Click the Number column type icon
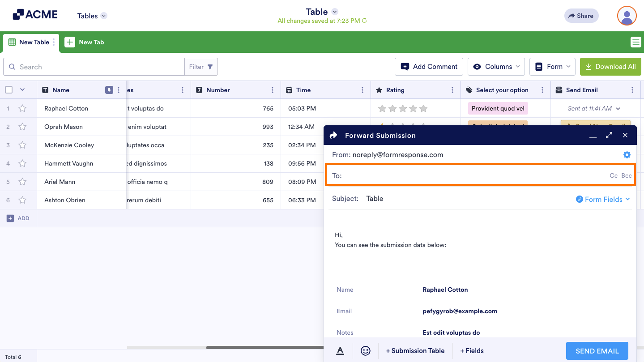Image resolution: width=644 pixels, height=362 pixels. point(199,90)
